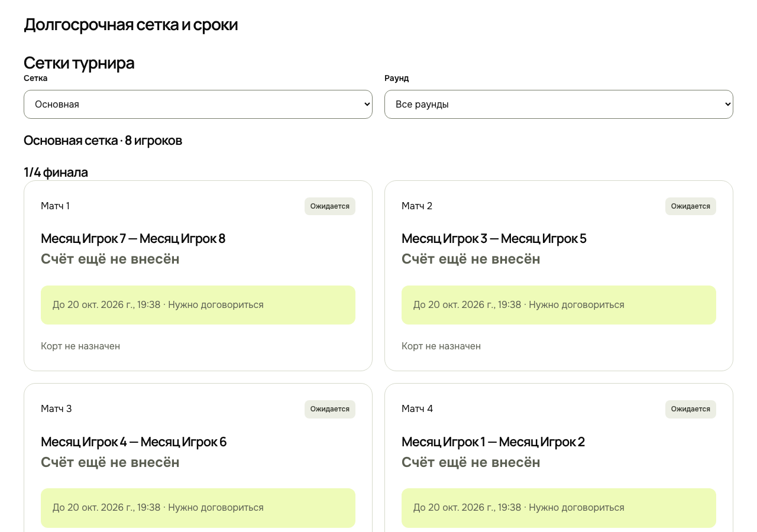757x532 pixels.
Task: Click Корт не назначен in Матч 2
Action: coord(441,346)
